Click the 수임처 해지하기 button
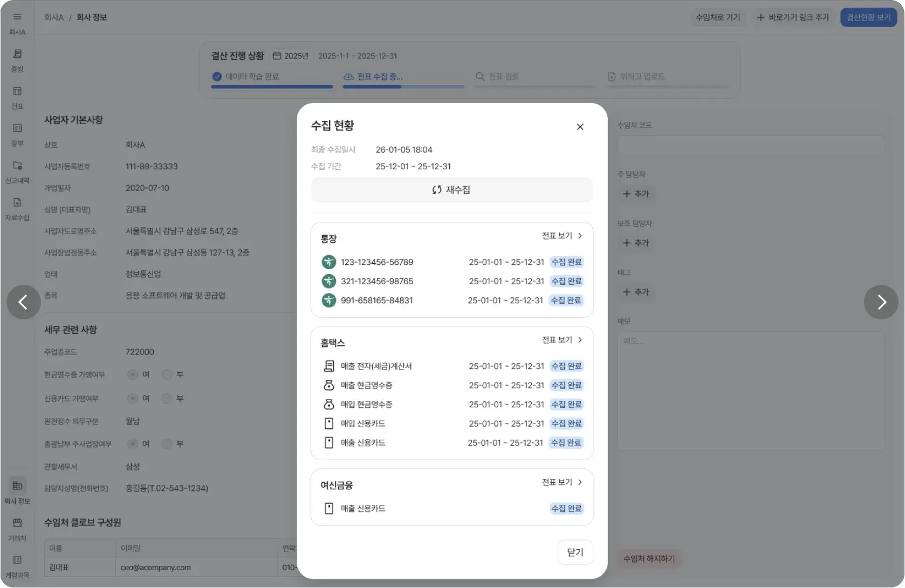 tap(649, 559)
